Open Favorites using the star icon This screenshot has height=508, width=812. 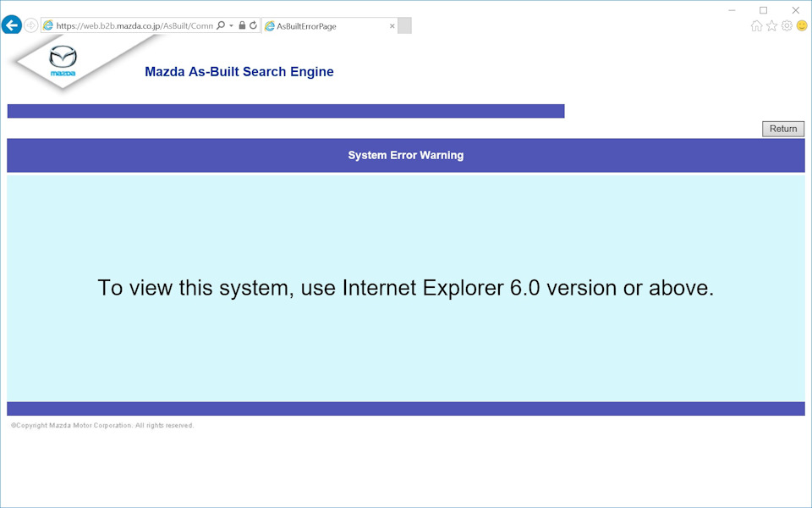point(771,26)
